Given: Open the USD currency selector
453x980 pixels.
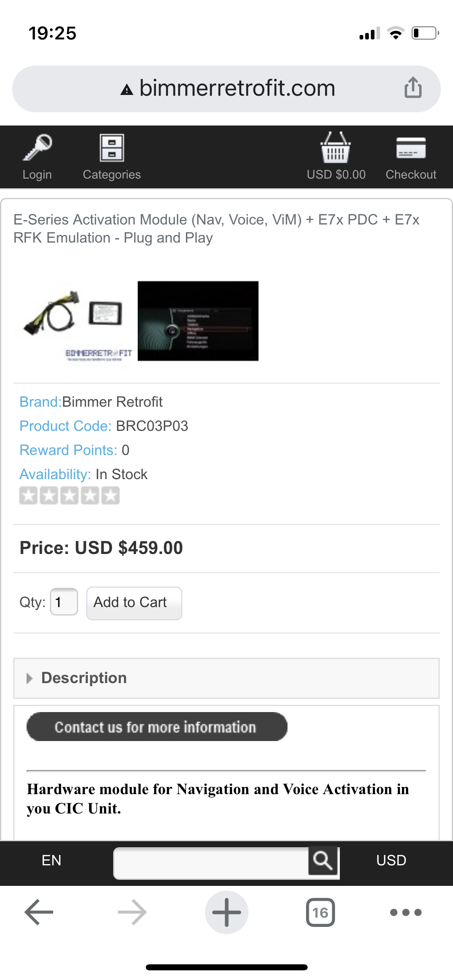Looking at the screenshot, I should [x=391, y=860].
